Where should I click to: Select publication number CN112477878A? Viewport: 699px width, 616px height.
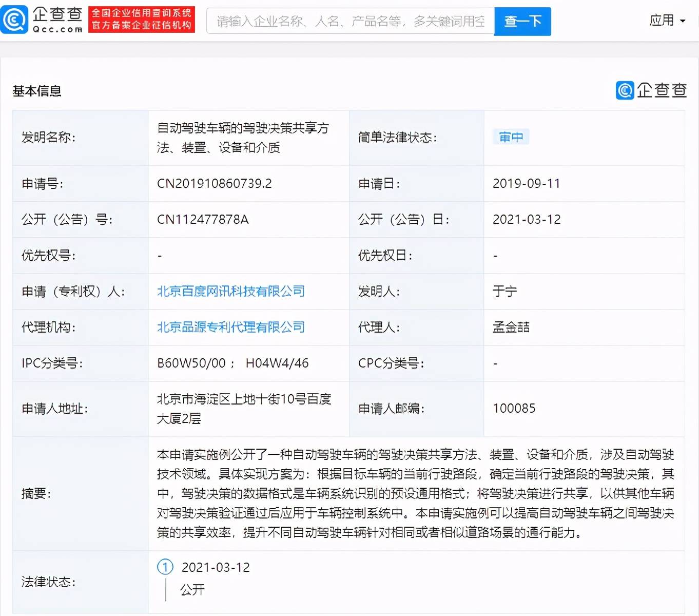(203, 220)
